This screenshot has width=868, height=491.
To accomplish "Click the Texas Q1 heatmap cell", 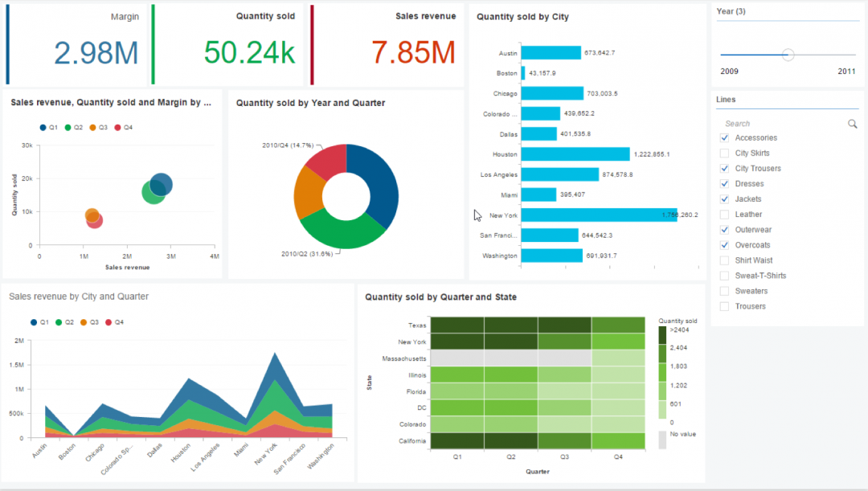I will click(x=457, y=325).
